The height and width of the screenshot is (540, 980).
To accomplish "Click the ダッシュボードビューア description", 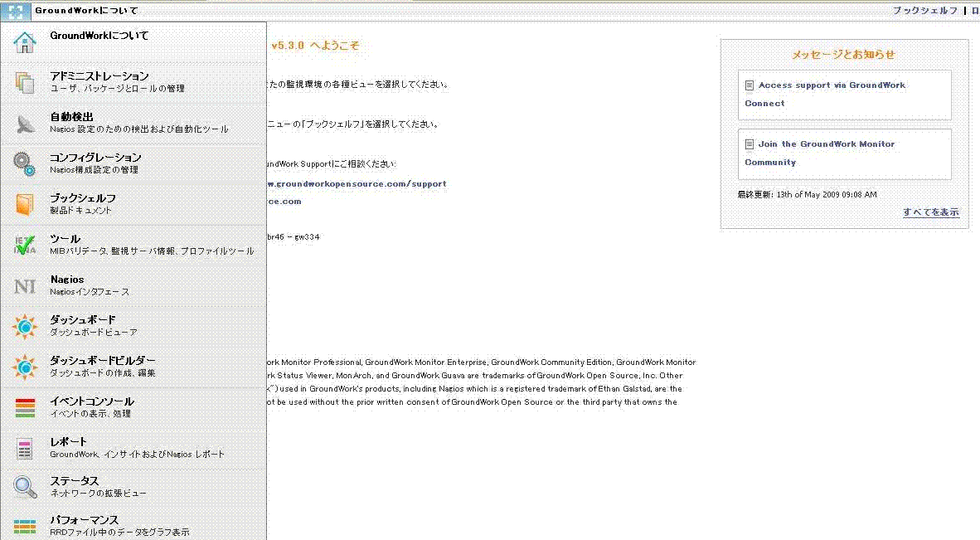I will 94,333.
